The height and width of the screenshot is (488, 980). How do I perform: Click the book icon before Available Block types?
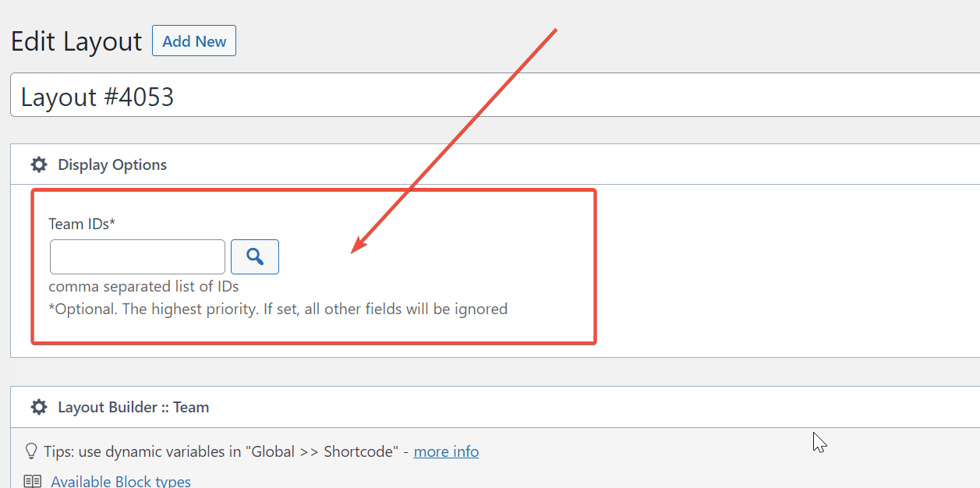click(x=32, y=481)
